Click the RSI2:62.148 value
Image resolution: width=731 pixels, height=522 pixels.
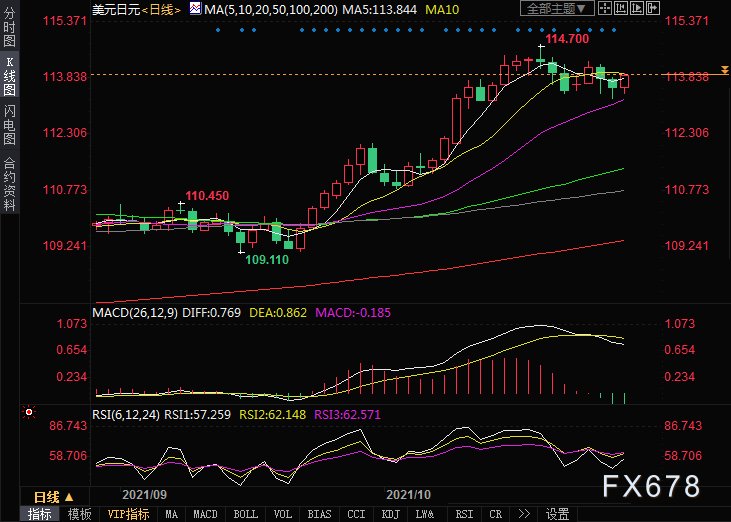pos(272,414)
